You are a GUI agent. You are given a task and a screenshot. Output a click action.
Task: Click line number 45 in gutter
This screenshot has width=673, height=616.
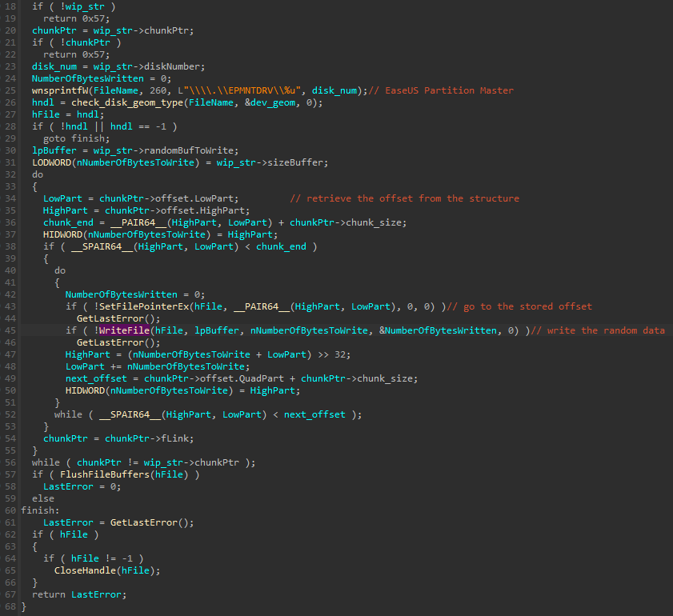[10, 330]
